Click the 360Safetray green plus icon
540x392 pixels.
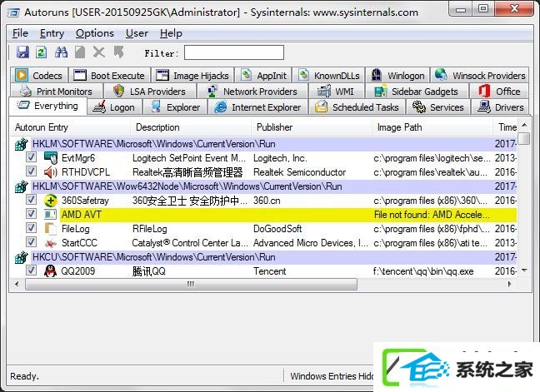[51, 201]
